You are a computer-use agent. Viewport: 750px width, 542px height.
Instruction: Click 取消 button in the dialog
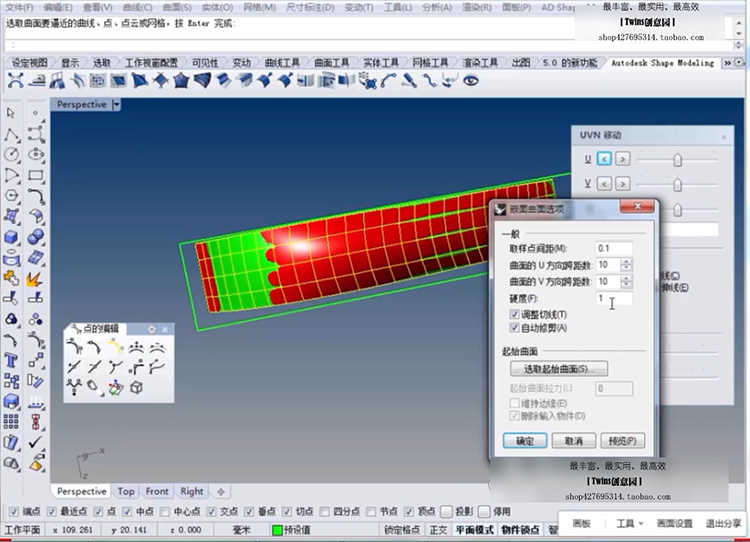(x=574, y=441)
